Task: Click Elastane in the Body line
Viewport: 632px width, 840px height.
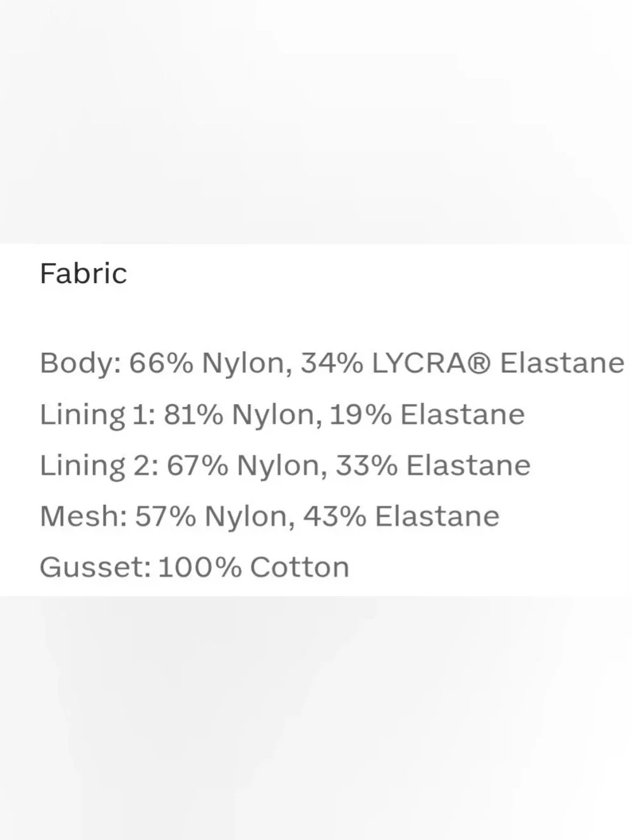Action: 562,363
